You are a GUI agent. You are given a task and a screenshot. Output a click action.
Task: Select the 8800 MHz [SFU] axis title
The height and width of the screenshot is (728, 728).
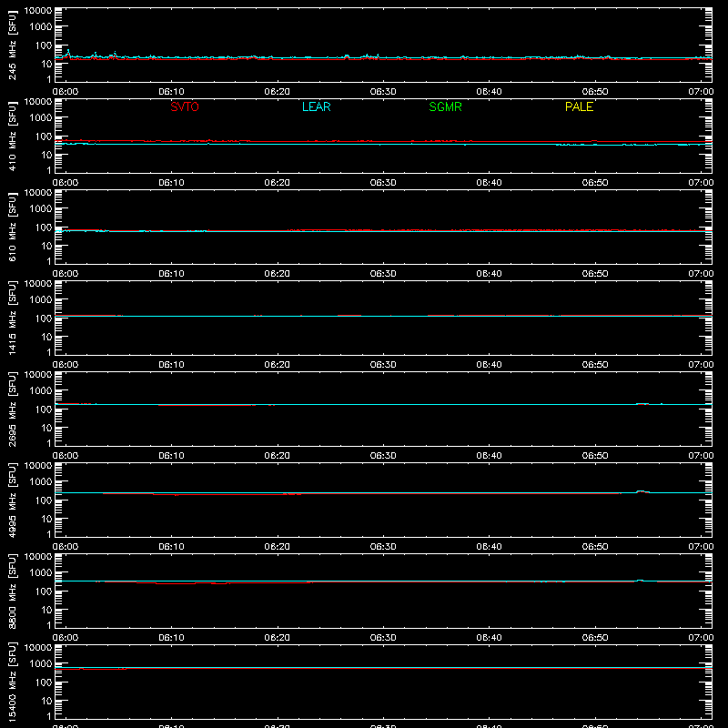tap(12, 591)
